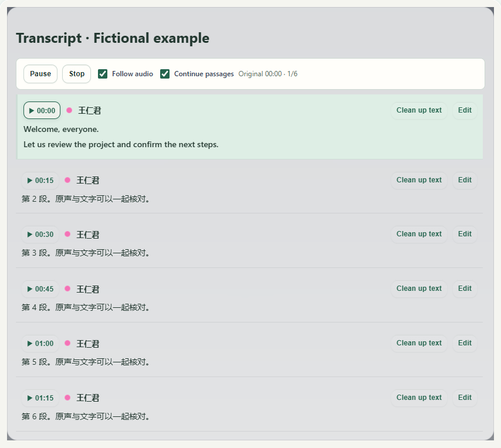Viewport: 501px width, 448px height.
Task: Play passage starting at 01:15
Action: pos(40,398)
